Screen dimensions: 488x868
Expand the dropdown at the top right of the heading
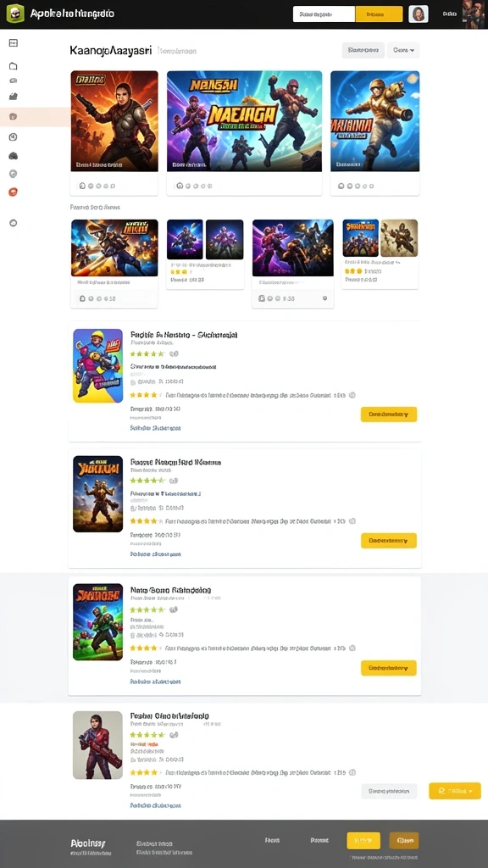coord(403,50)
